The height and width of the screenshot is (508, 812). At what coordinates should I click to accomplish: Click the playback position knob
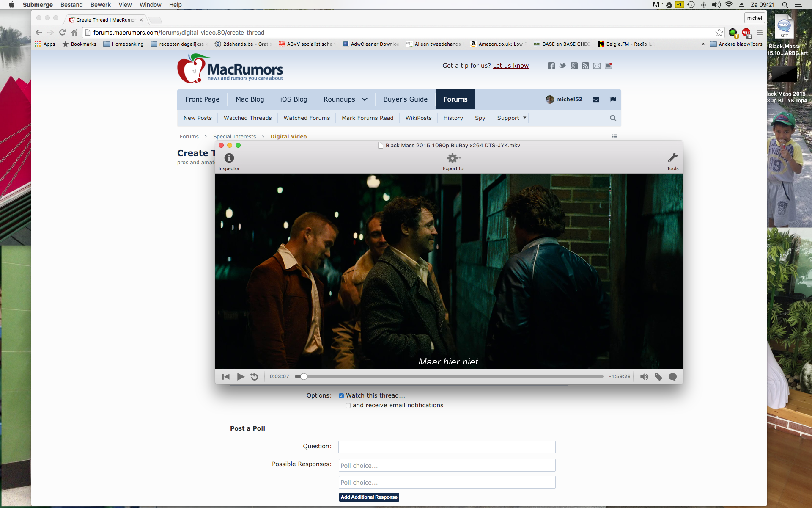[x=304, y=376]
